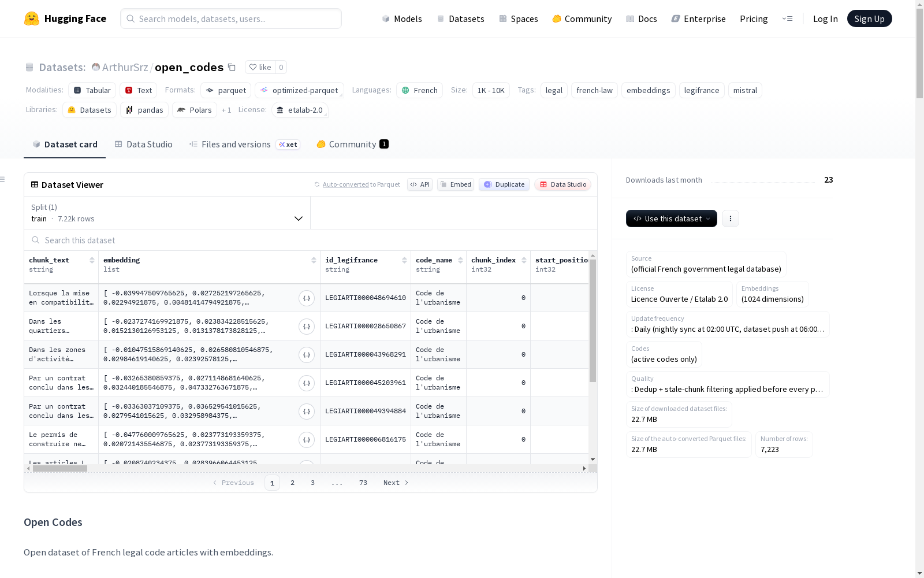Open the three-dot more options button
The height and width of the screenshot is (578, 924).
731,218
